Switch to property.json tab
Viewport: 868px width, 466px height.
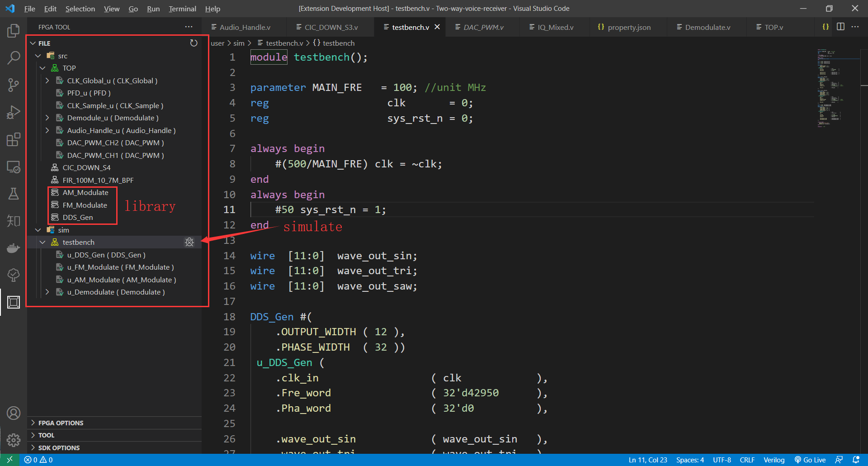pyautogui.click(x=629, y=27)
